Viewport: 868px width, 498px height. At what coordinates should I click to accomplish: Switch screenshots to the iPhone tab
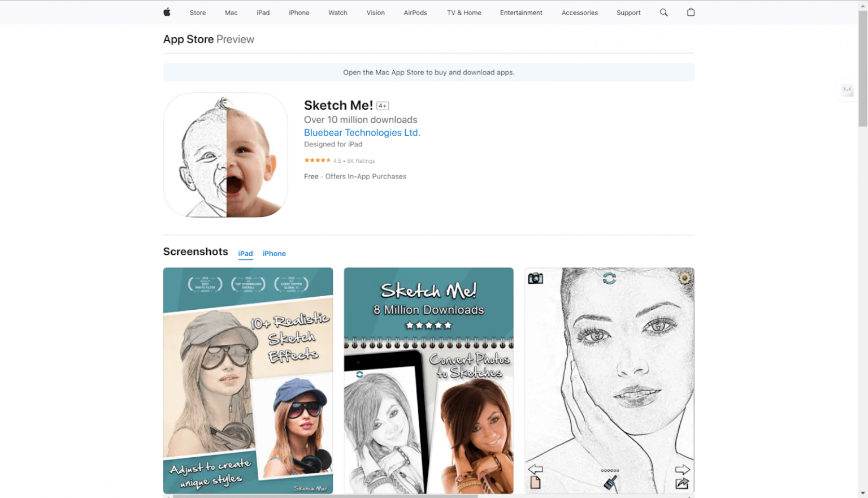point(274,254)
